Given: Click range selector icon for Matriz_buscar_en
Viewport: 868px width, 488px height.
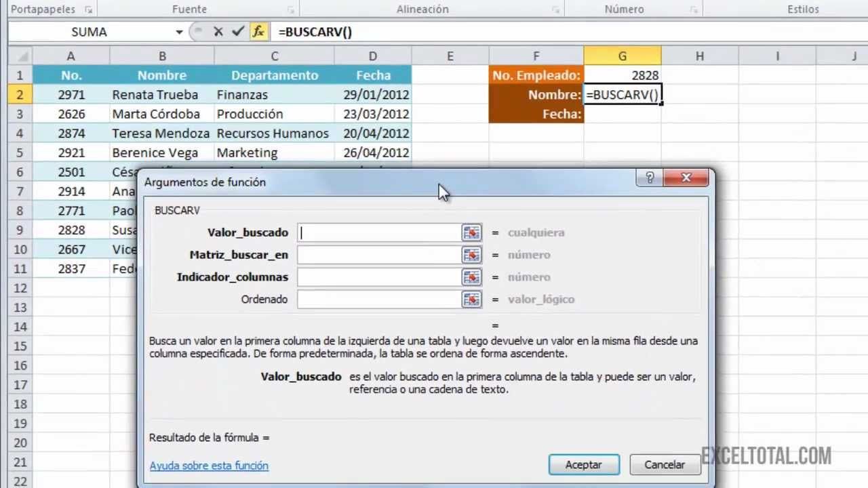Looking at the screenshot, I should 471,255.
